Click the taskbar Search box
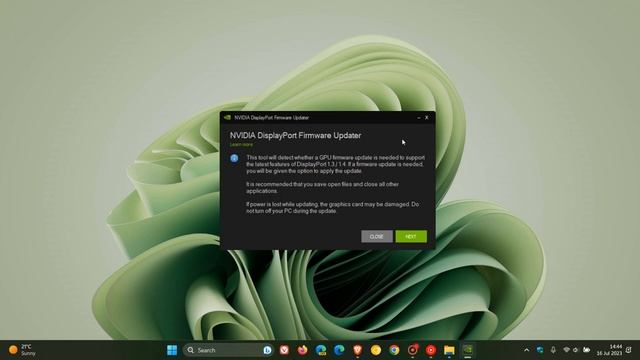Image resolution: width=640 pixels, height=360 pixels. pyautogui.click(x=228, y=350)
